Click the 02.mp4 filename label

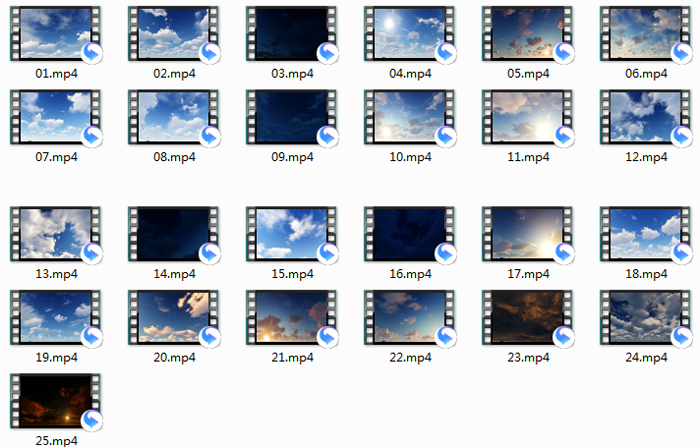pyautogui.click(x=174, y=74)
